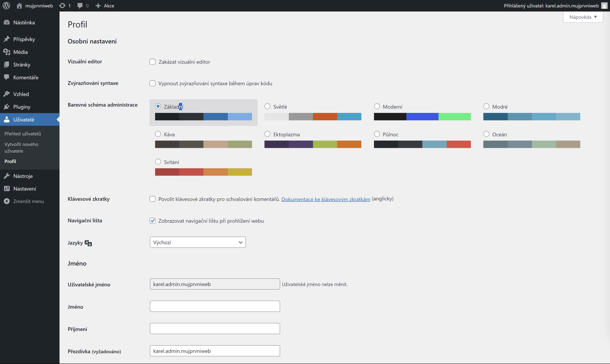Image resolution: width=610 pixels, height=364 pixels.
Task: Click the WordPress logo icon
Action: [x=6, y=6]
